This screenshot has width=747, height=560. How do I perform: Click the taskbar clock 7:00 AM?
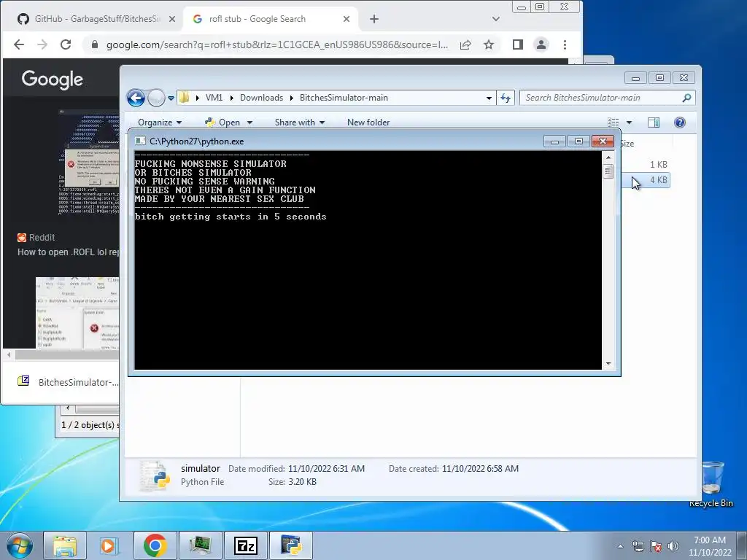point(710,546)
